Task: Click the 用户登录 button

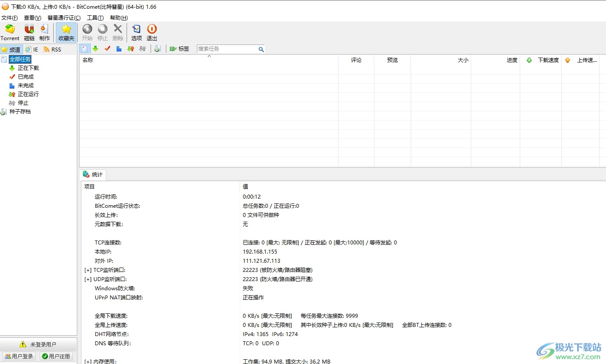Action: pos(19,357)
